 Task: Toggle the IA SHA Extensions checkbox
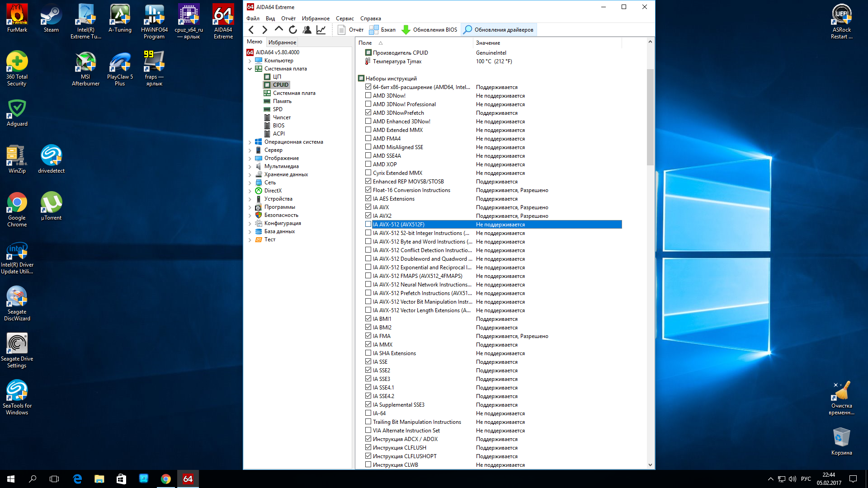pos(368,353)
